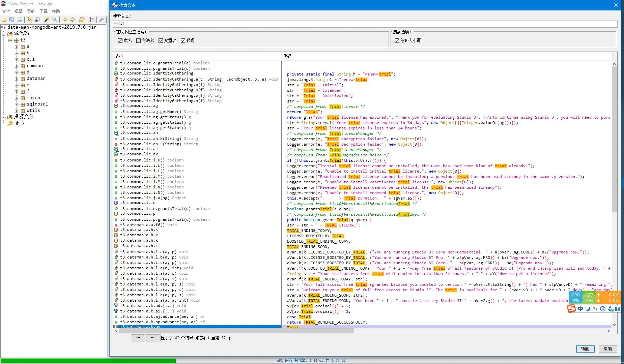Click the magic wand text search icon

click(47, 20)
